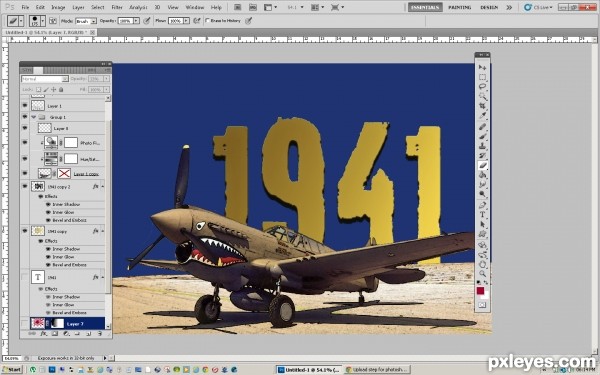Viewport: 600px width, 375px height.
Task: Open the Layer menu
Action: click(78, 7)
